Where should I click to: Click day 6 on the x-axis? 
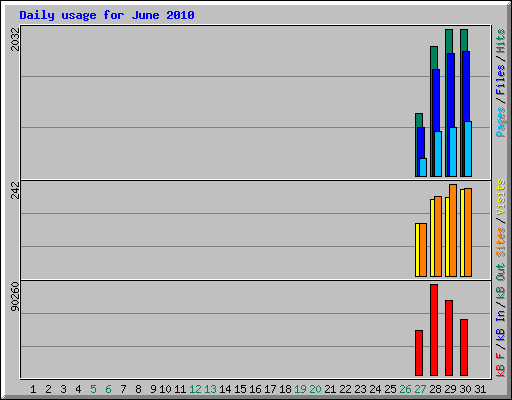108,389
